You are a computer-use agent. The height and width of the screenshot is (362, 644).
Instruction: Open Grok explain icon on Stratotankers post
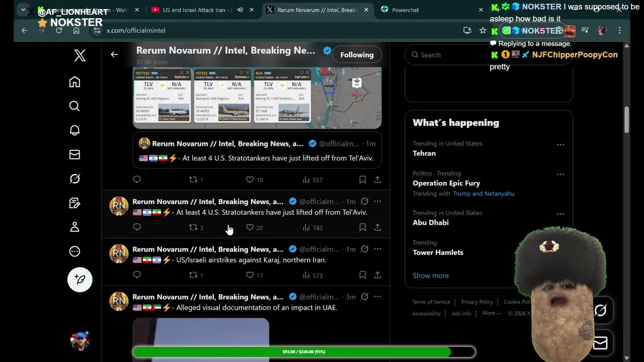364,201
